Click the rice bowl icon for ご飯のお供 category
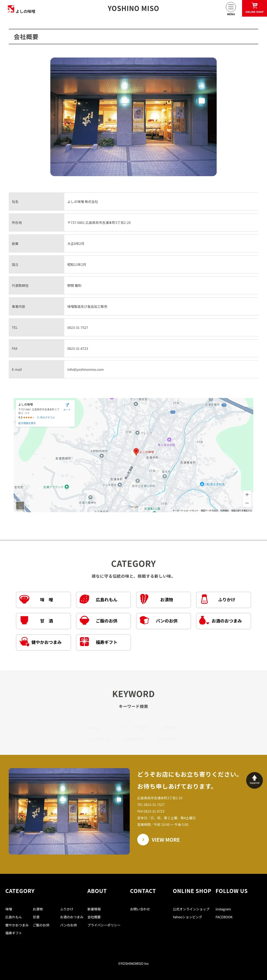 (x=85, y=620)
